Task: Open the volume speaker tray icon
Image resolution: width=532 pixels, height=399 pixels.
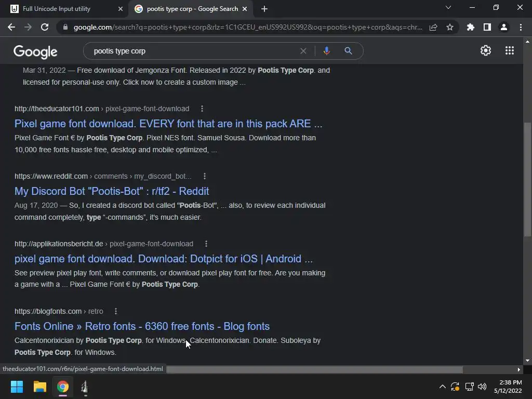Action: pyautogui.click(x=482, y=387)
